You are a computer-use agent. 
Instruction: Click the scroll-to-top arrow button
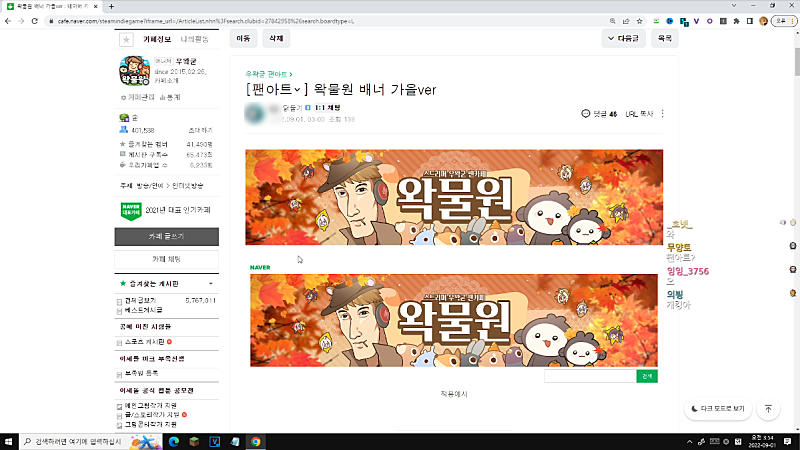(768, 409)
